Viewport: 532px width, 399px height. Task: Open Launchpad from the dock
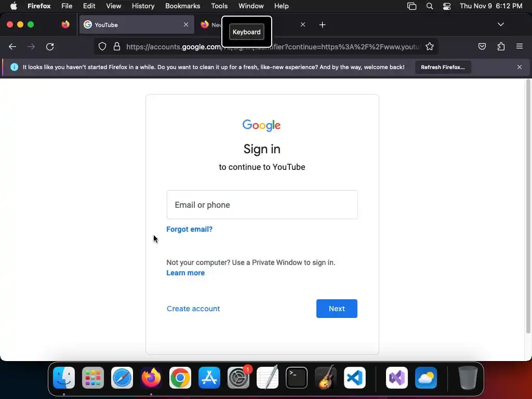[x=93, y=378]
